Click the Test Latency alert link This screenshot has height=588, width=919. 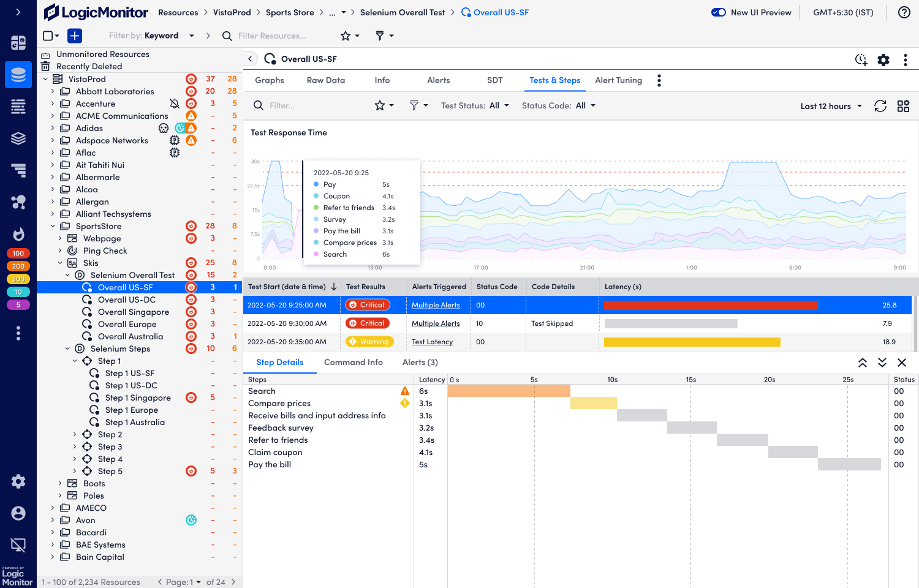pyautogui.click(x=431, y=341)
